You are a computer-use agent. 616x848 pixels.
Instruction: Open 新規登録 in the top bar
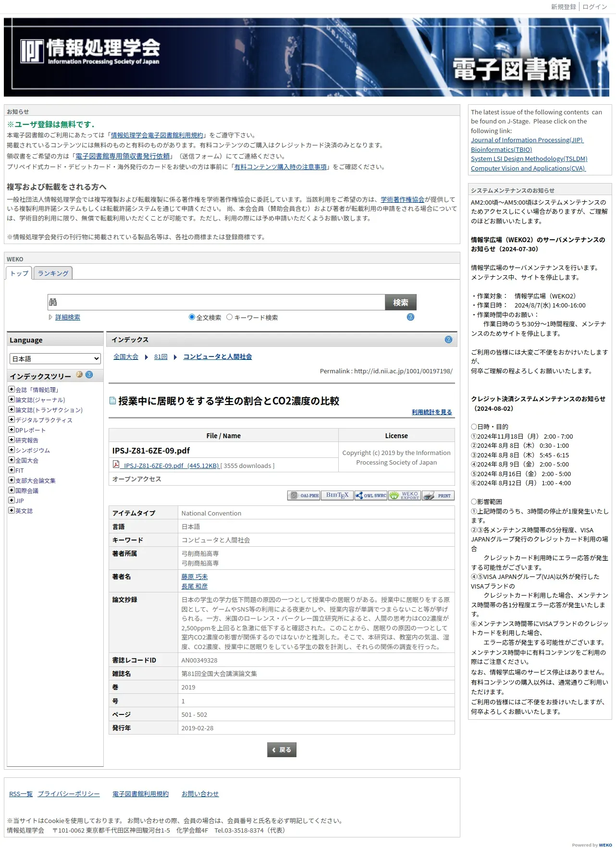(x=563, y=7)
